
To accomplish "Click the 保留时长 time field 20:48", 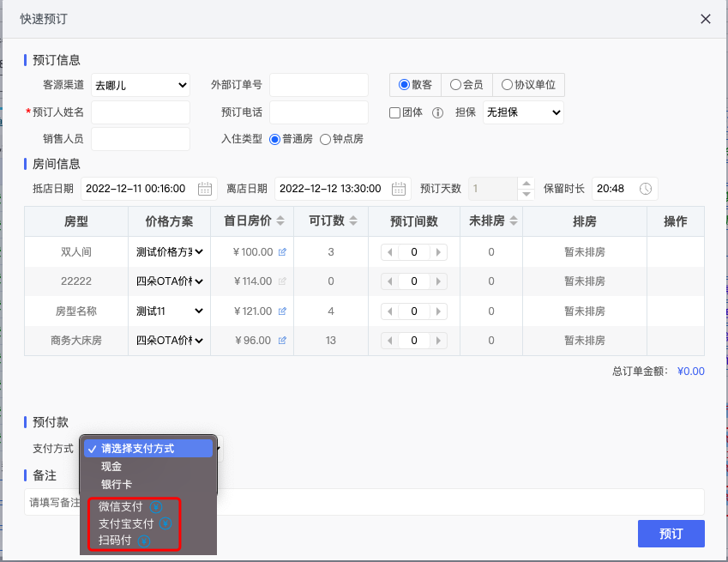I will click(x=625, y=189).
